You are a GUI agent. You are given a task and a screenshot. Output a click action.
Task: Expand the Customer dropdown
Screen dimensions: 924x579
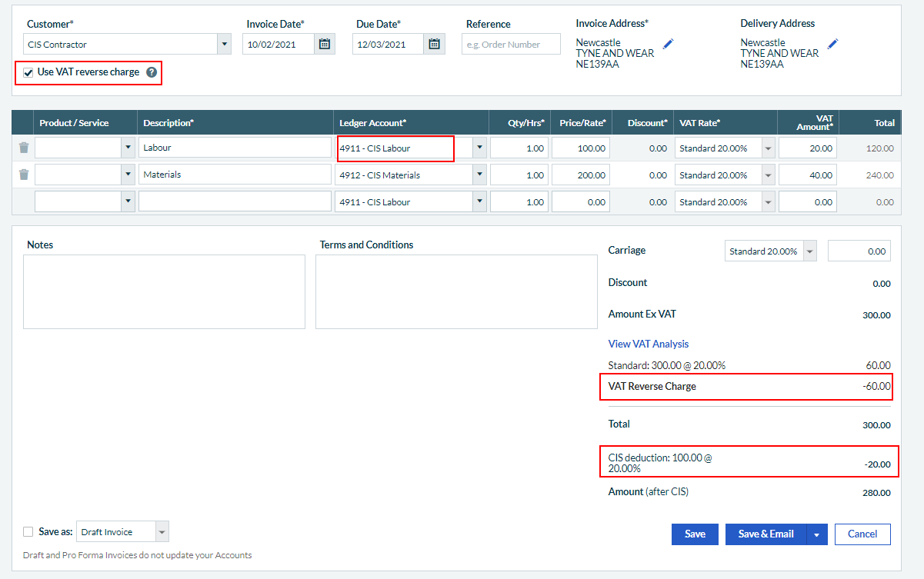224,45
